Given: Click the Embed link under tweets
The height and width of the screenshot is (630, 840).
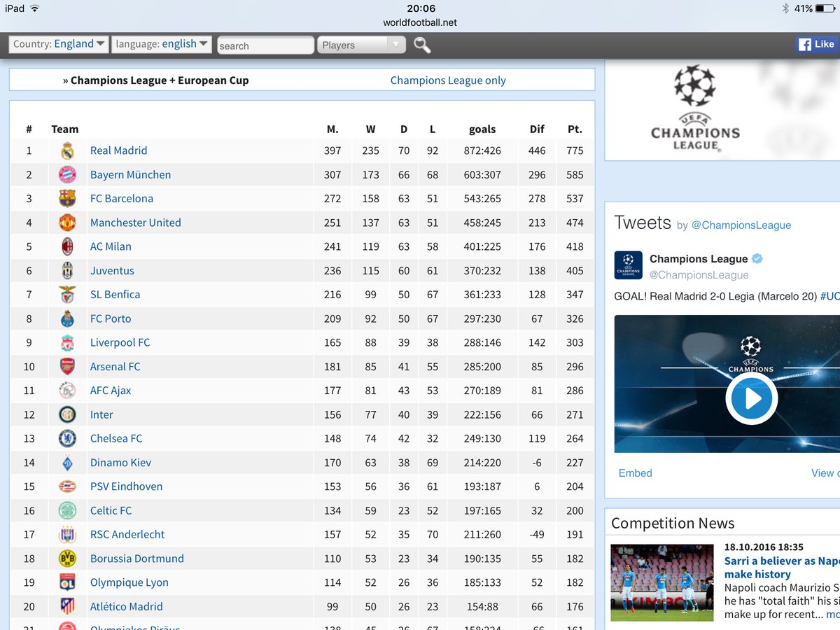Looking at the screenshot, I should point(635,473).
